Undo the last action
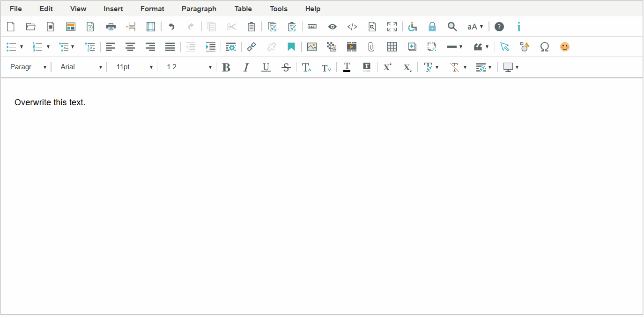This screenshot has height=318, width=644. (x=171, y=27)
